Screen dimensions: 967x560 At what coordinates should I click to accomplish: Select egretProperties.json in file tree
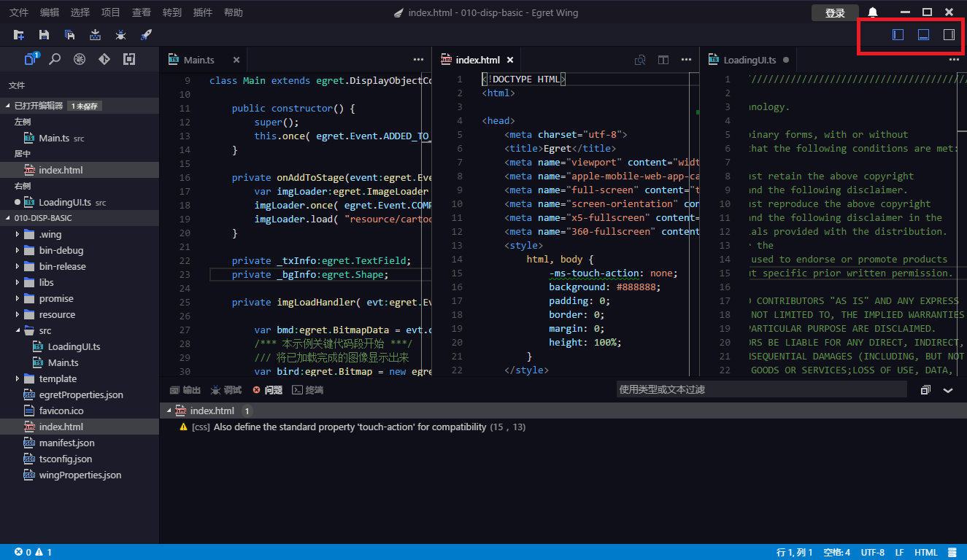(x=80, y=394)
